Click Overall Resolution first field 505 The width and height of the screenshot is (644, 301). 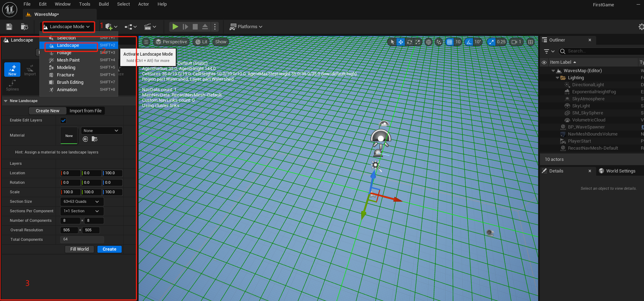click(69, 230)
